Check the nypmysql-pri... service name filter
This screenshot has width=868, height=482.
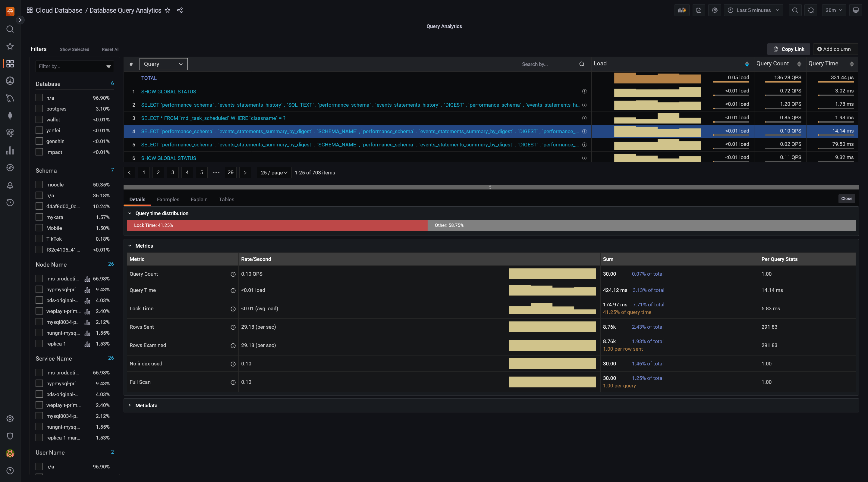click(39, 383)
